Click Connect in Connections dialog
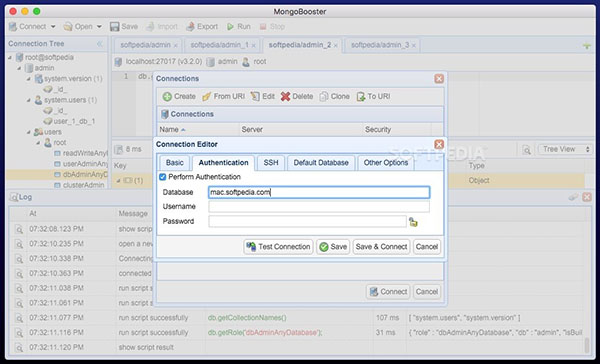 [x=388, y=292]
